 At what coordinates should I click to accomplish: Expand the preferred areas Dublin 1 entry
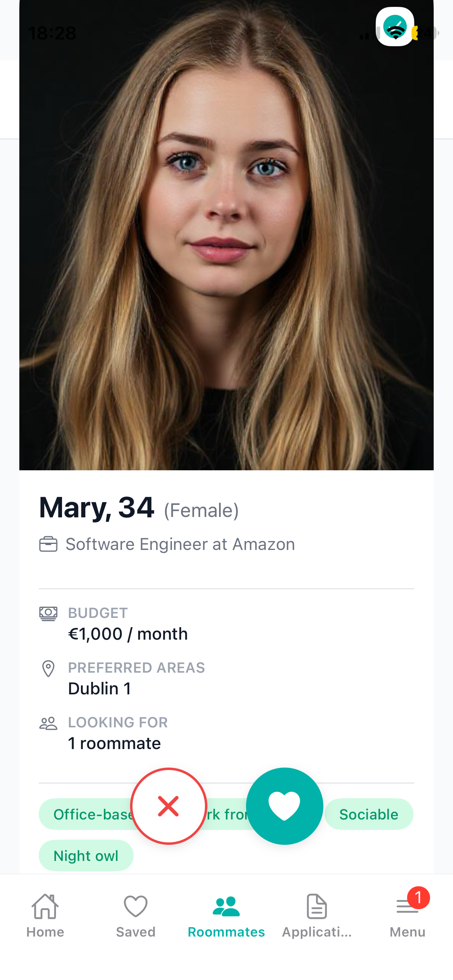(99, 688)
